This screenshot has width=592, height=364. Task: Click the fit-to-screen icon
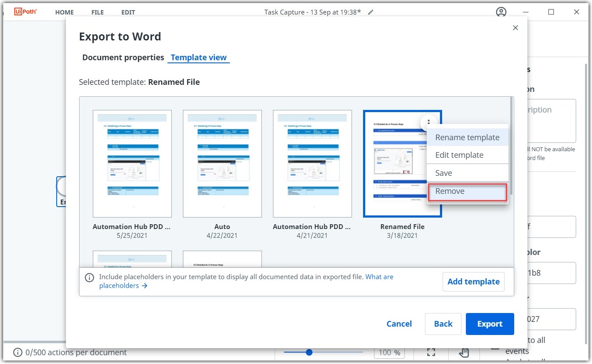pos(431,352)
